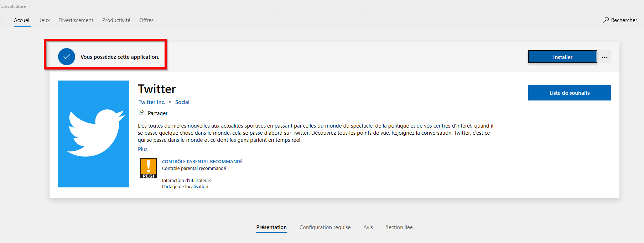
Task: Add app via Liste de souhaits button
Action: pos(569,93)
